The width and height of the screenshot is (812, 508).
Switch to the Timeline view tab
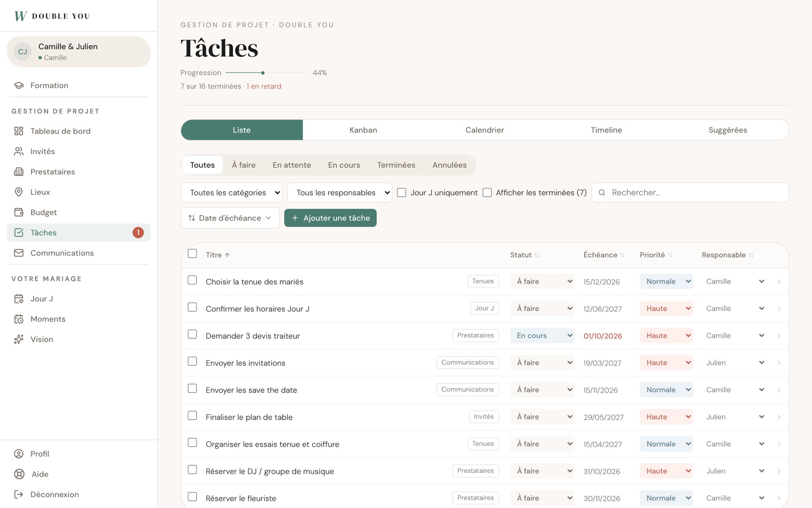[x=606, y=130]
